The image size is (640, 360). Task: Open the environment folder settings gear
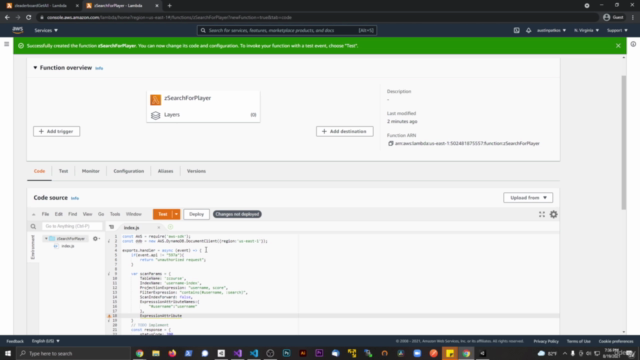[96, 239]
